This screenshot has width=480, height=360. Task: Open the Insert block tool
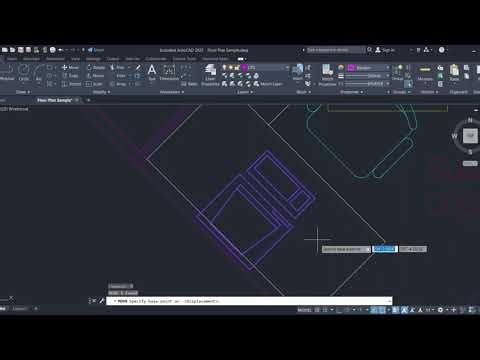coord(298,72)
